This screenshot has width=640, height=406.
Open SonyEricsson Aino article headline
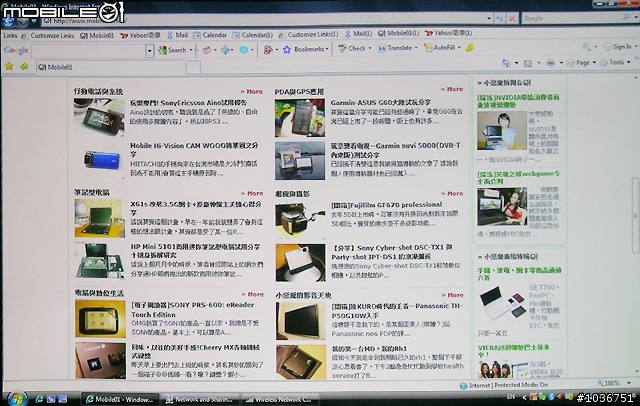(x=189, y=103)
